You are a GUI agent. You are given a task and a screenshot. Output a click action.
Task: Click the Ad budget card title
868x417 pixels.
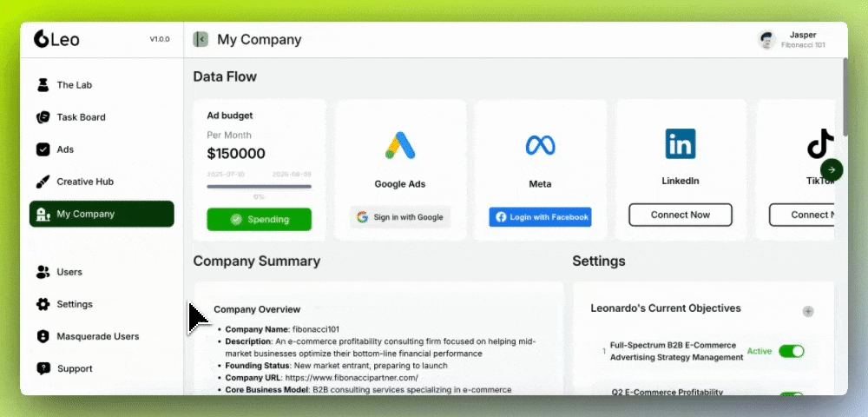pyautogui.click(x=230, y=116)
